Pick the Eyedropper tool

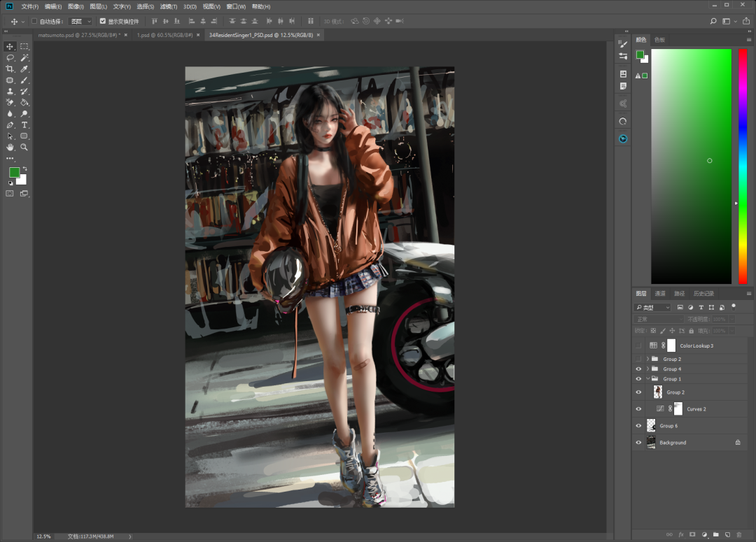click(24, 69)
